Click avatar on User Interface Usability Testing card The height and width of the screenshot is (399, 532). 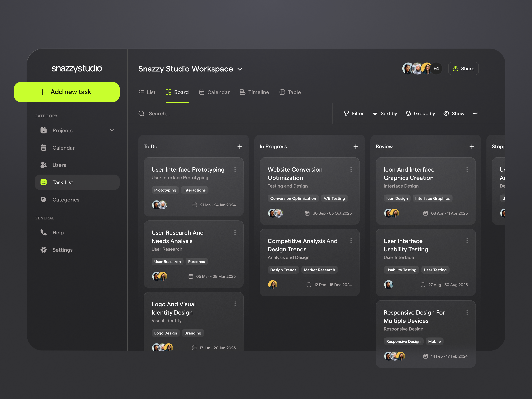[388, 285]
